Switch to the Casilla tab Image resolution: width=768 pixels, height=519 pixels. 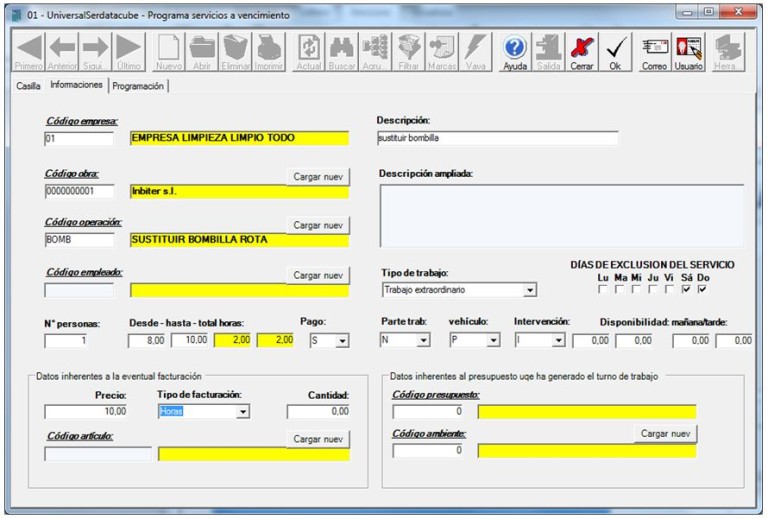tap(28, 86)
